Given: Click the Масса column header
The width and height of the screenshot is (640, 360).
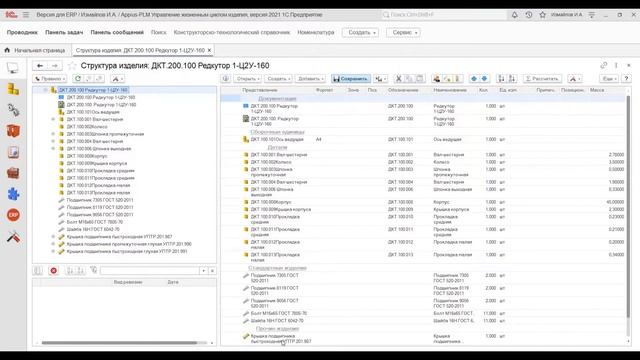Looking at the screenshot, I should (597, 90).
